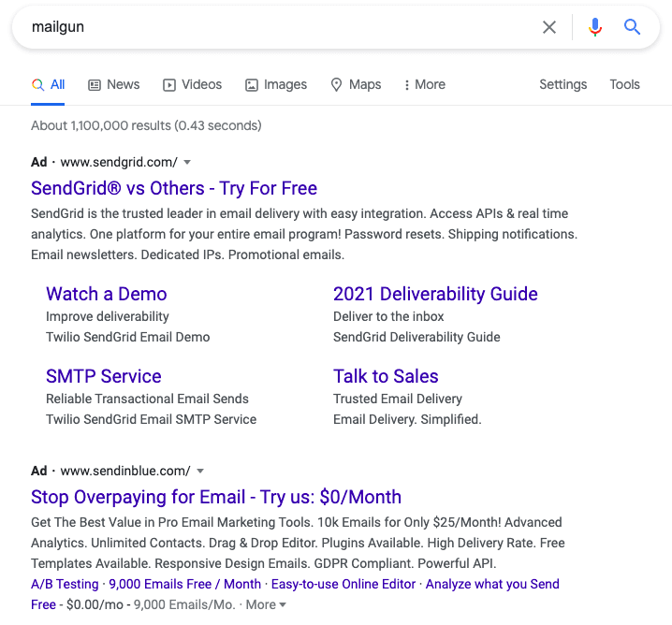This screenshot has height=625, width=672.
Task: Click the 'Free' pricing link
Action: pos(43,604)
